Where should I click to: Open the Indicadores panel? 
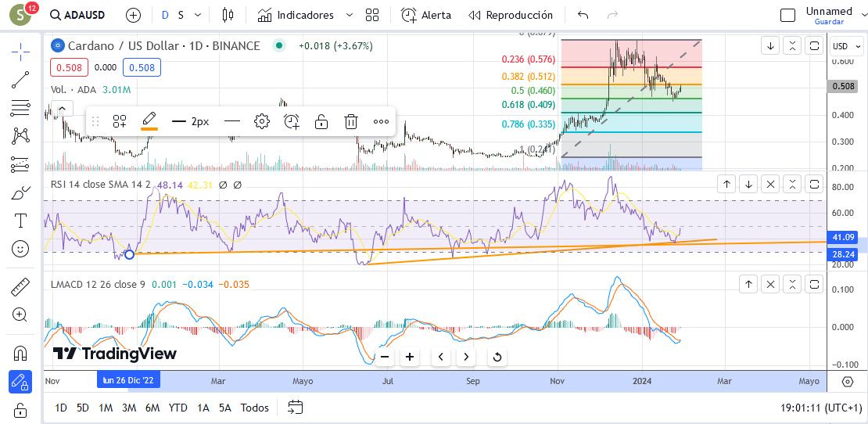[x=296, y=16]
